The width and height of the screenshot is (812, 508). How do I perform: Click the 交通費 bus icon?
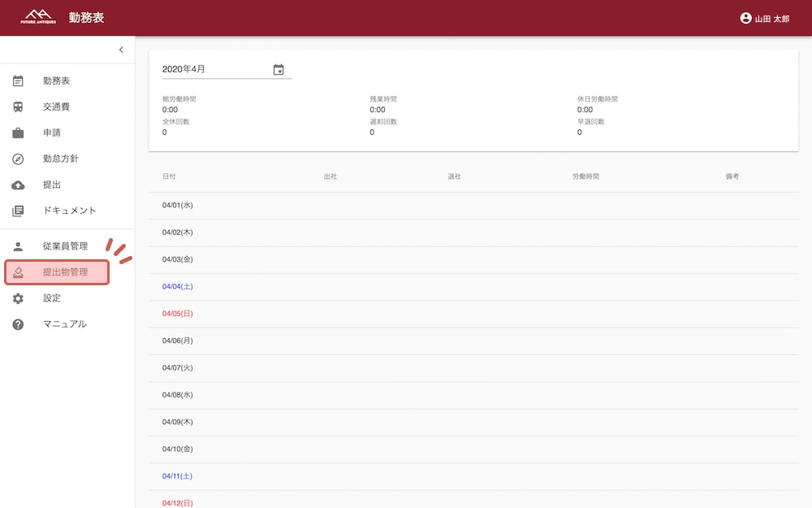click(18, 107)
